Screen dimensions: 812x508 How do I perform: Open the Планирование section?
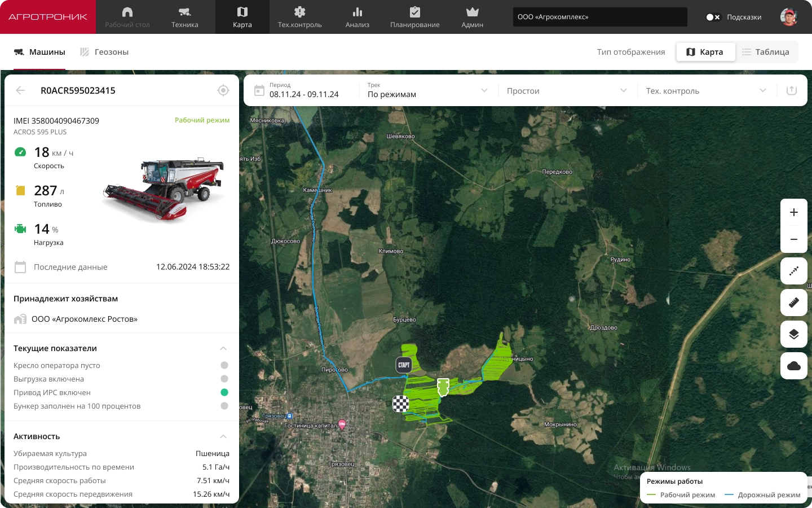[415, 17]
